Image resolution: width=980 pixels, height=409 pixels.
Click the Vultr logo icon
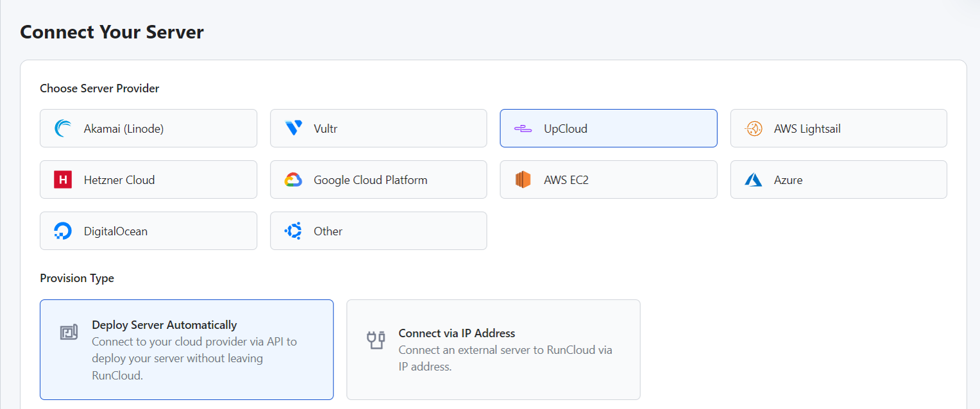click(292, 128)
